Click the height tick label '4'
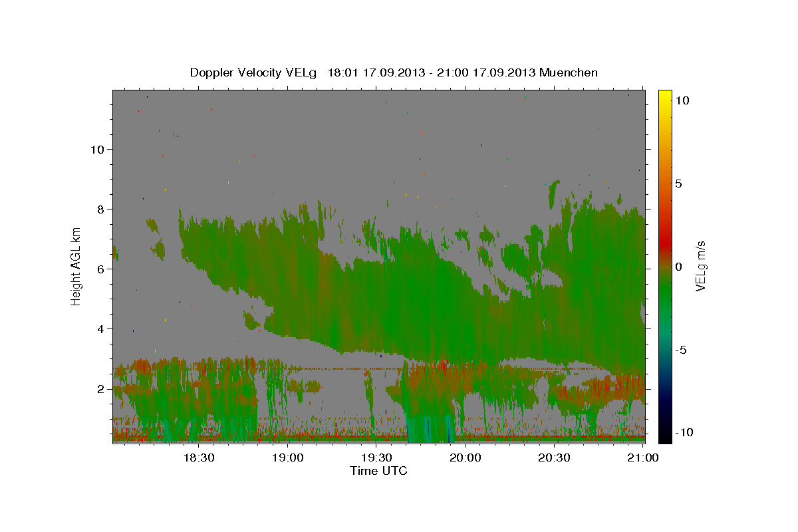Viewport: 798px width, 532px height. click(x=100, y=329)
